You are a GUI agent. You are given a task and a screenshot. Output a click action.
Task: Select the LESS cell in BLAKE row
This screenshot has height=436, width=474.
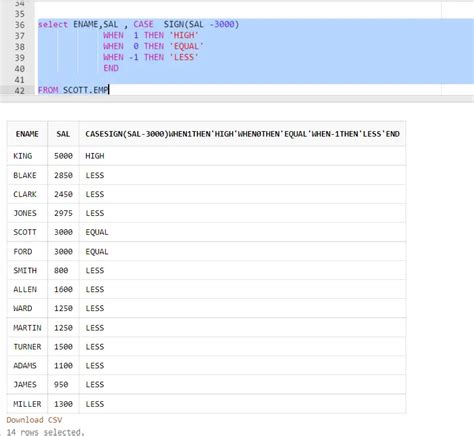(x=242, y=175)
